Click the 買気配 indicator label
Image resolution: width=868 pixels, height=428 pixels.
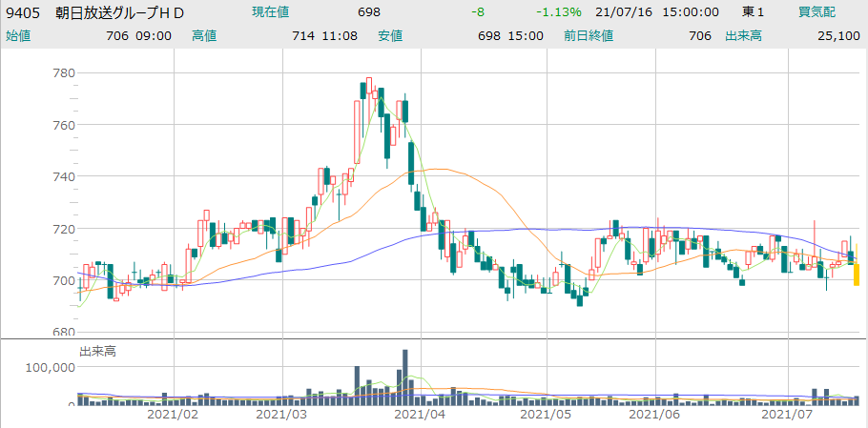[x=818, y=12]
